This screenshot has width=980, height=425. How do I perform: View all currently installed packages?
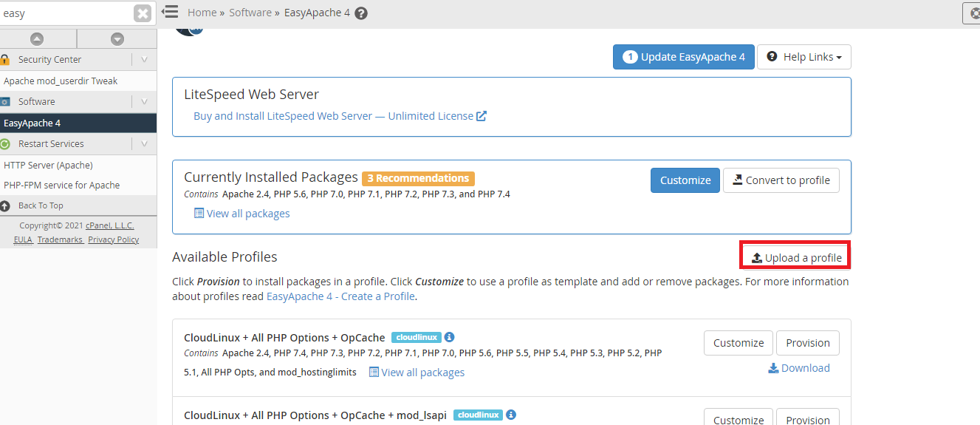coord(241,214)
